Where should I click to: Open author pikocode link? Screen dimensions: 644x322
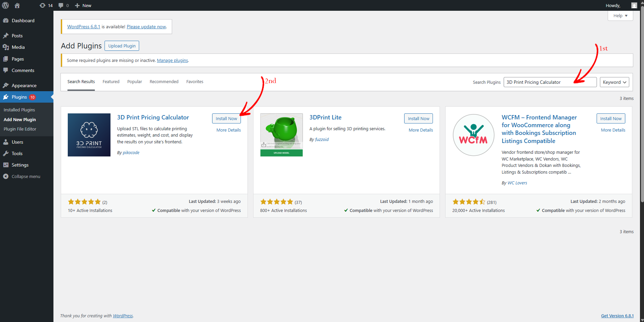click(x=131, y=152)
